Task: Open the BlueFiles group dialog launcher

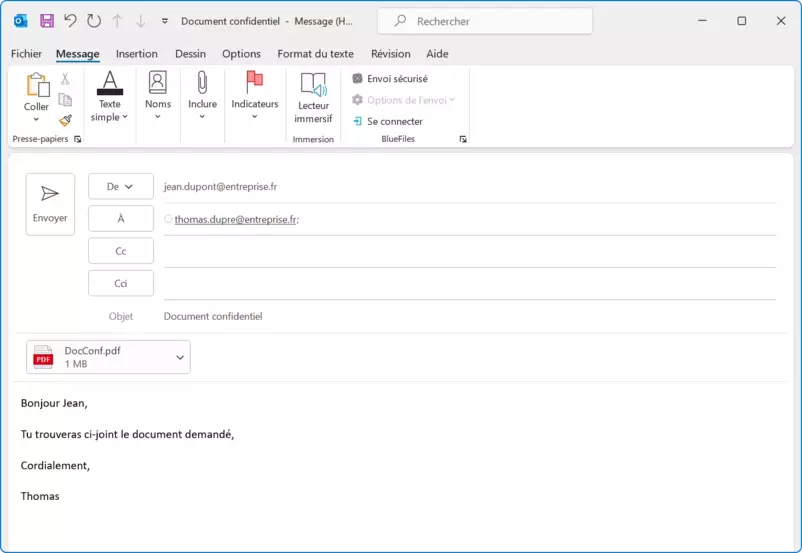Action: coord(463,139)
